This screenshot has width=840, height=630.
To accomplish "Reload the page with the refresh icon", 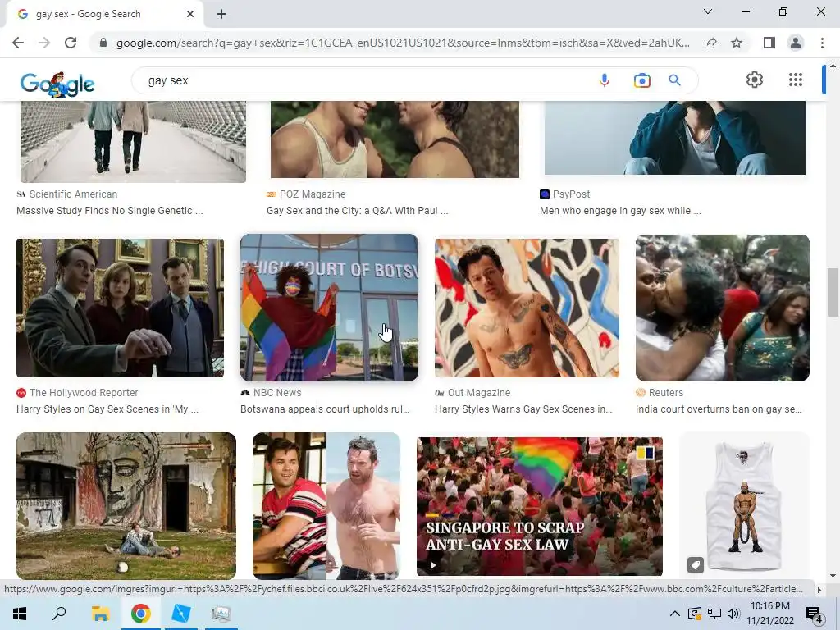I will (71, 43).
